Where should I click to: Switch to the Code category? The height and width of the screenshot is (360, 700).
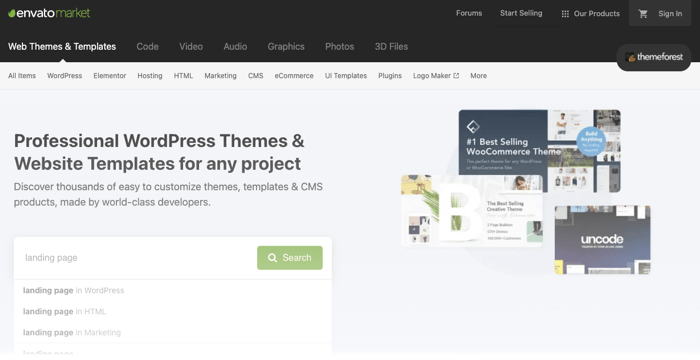pos(147,46)
